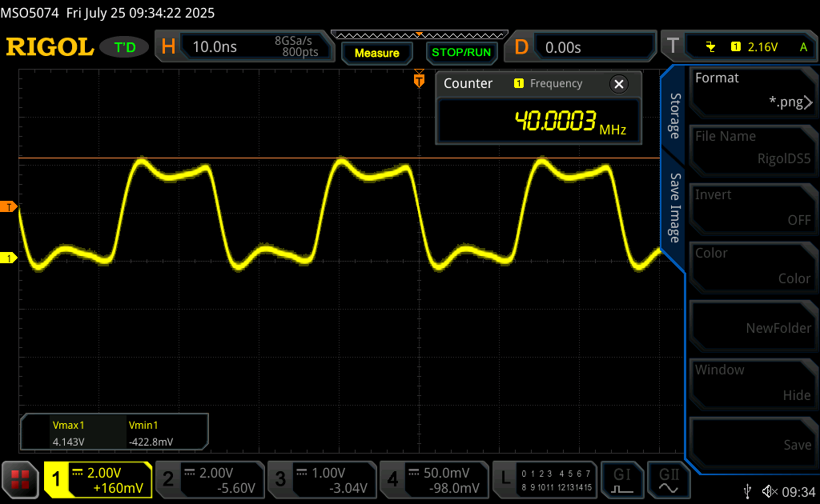The height and width of the screenshot is (504, 820).
Task: Switch to the Storage tab
Action: click(675, 116)
